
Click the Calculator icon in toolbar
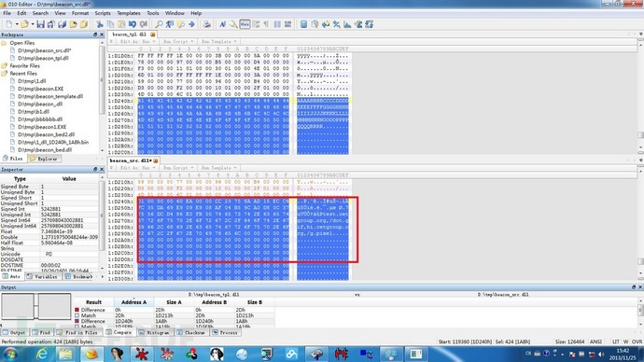click(303, 24)
